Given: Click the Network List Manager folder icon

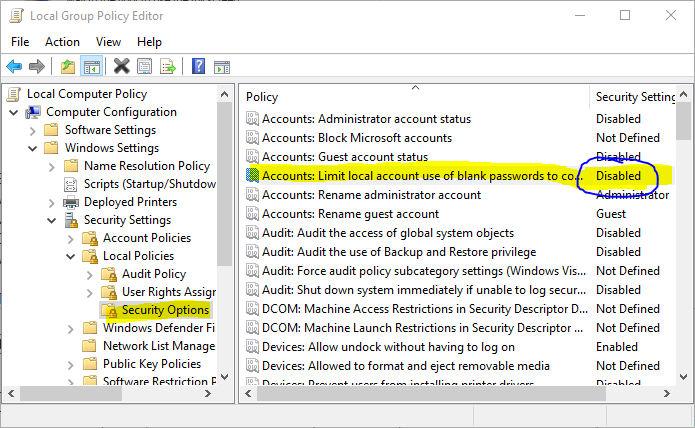Looking at the screenshot, I should tap(90, 346).
